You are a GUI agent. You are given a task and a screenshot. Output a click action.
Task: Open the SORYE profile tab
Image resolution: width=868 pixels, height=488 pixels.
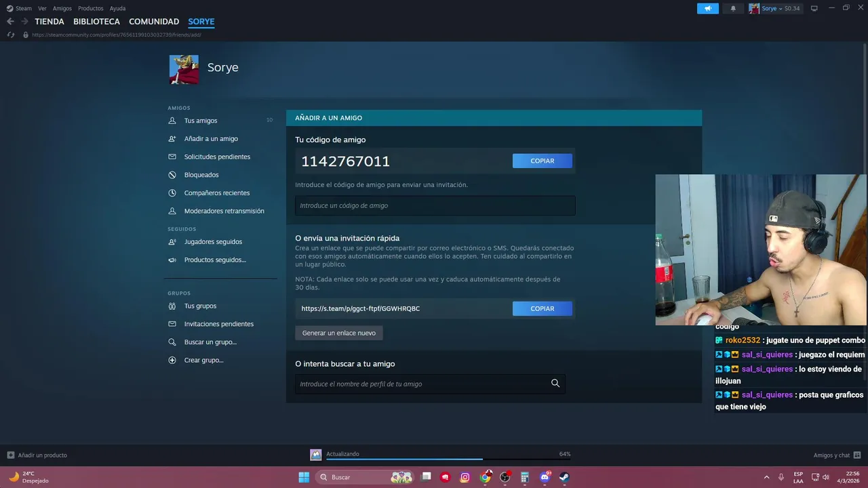[201, 22]
